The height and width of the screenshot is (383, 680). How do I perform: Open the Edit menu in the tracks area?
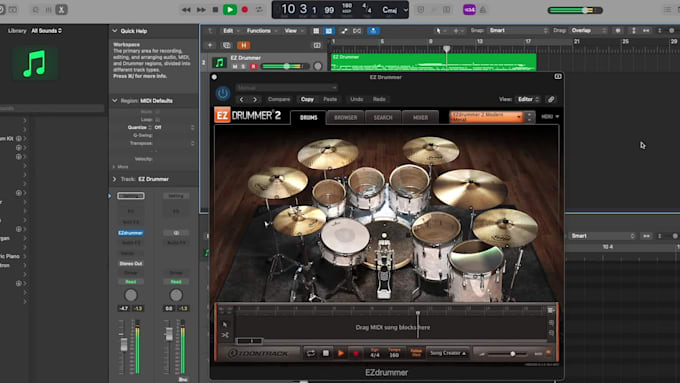[x=230, y=31]
